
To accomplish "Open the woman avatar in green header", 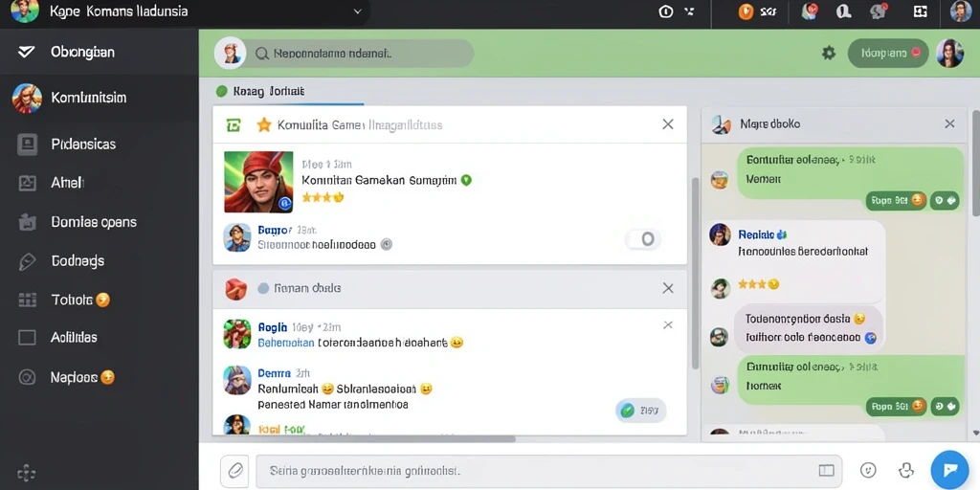I will pos(949,54).
